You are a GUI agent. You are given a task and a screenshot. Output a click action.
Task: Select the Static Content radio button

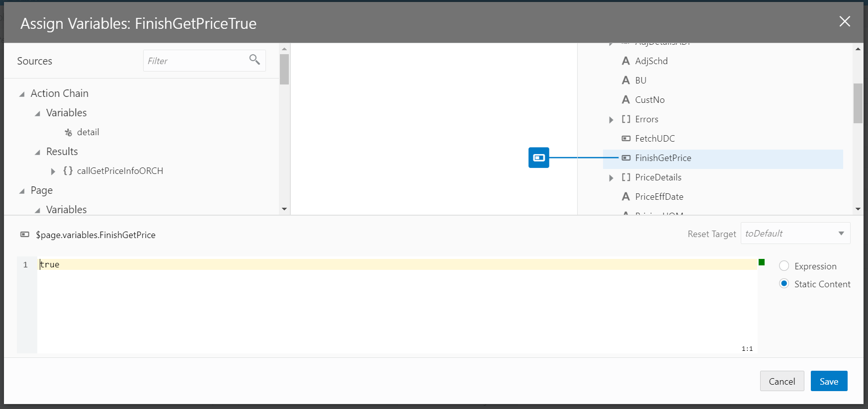784,284
